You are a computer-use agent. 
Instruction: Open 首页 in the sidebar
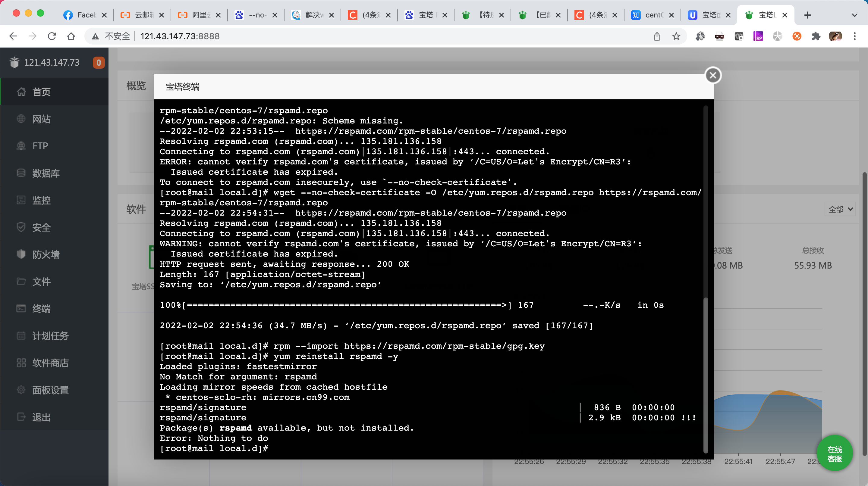[x=54, y=92]
